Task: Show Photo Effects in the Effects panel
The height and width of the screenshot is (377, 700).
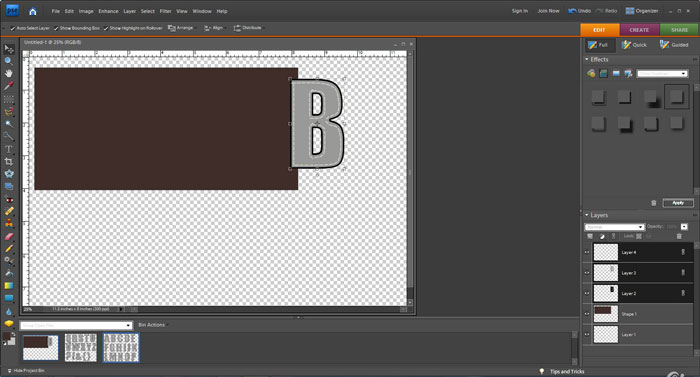Action: [x=616, y=73]
